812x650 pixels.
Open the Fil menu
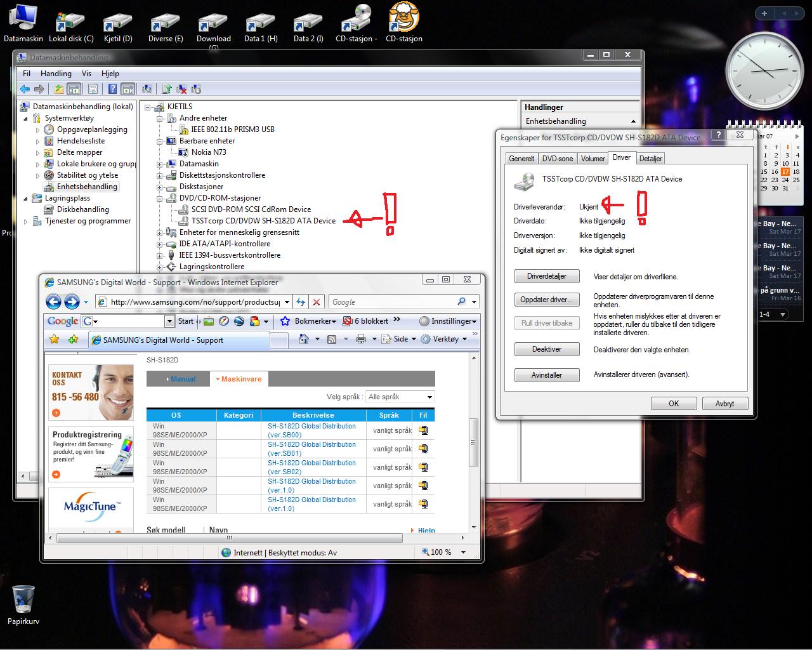click(x=27, y=74)
